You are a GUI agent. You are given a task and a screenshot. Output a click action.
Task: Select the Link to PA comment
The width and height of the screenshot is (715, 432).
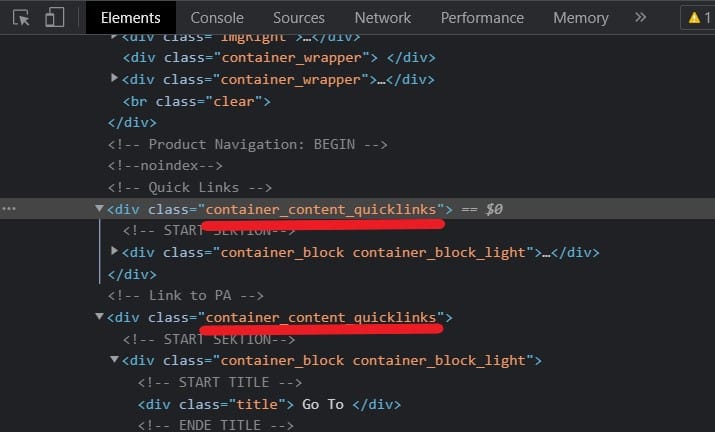tap(186, 296)
